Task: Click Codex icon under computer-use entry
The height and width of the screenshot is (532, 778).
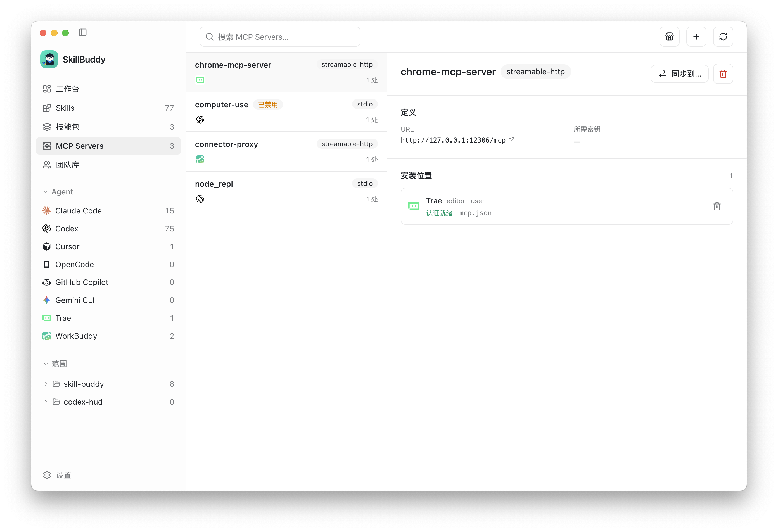Action: tap(200, 120)
